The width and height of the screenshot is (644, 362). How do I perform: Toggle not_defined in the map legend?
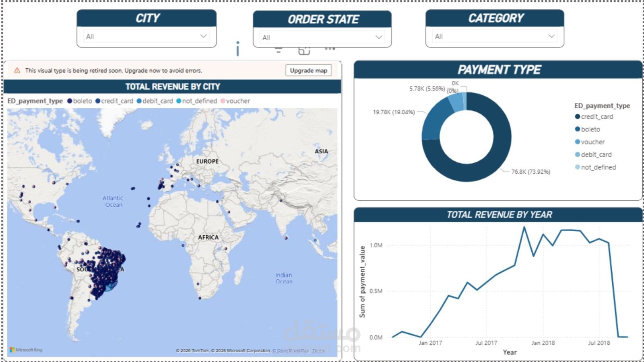[x=197, y=101]
